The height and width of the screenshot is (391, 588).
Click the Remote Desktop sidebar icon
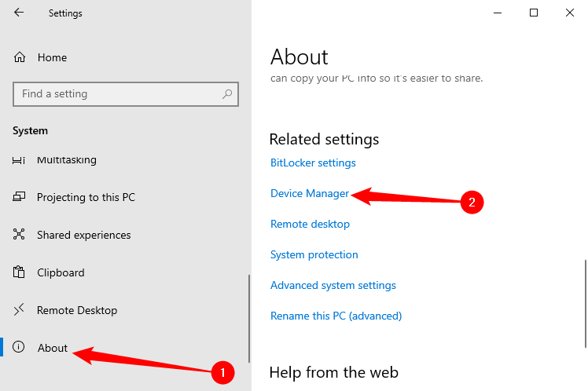pos(20,310)
